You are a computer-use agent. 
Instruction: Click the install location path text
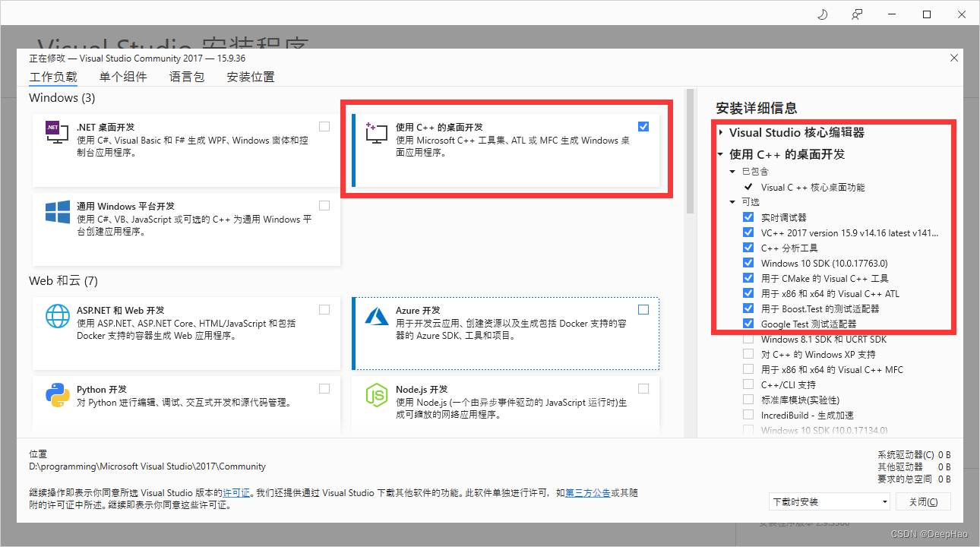[x=147, y=466]
